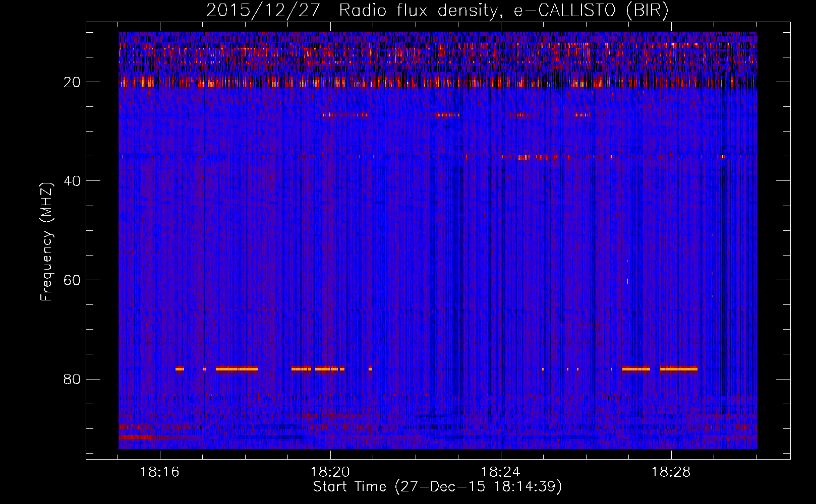Select the 18:28 time tick label
Screen dimensions: 816x504
[x=671, y=472]
